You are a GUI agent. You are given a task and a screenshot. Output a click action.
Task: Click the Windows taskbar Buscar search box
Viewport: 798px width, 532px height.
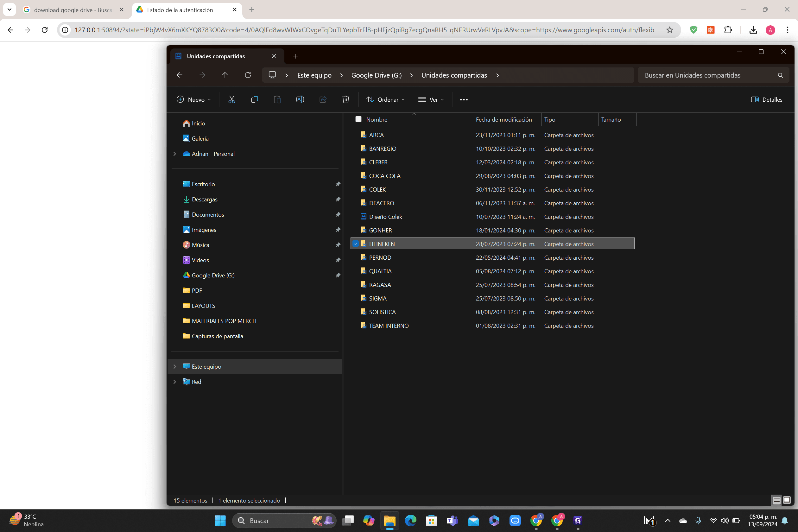point(284,521)
